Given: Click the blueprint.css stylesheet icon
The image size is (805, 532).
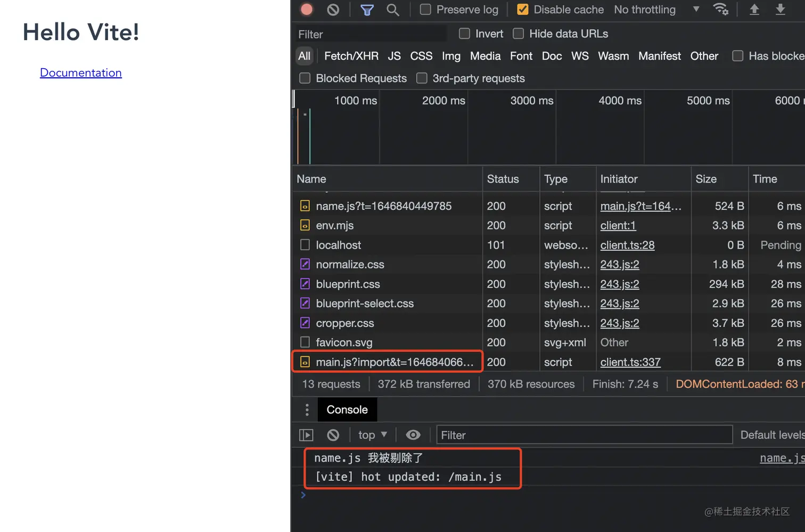Looking at the screenshot, I should 305,284.
